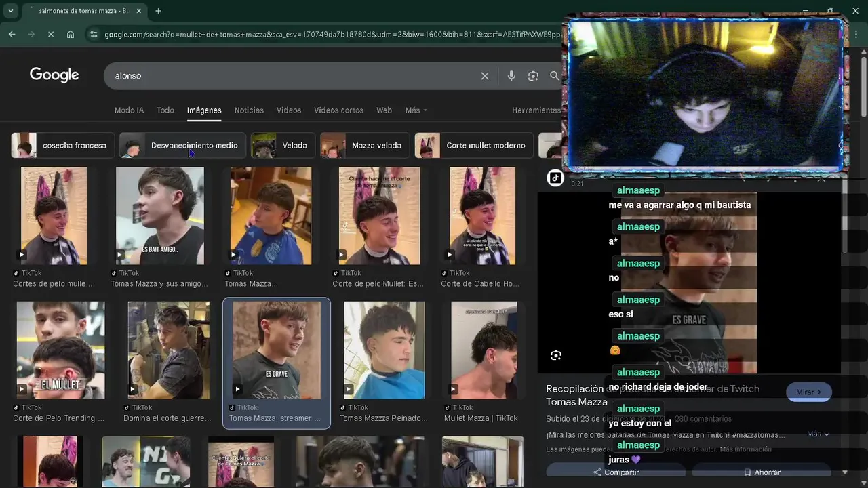The image size is (868, 488).
Task: Select the Corte mullet moderno chip
Action: tap(473, 145)
